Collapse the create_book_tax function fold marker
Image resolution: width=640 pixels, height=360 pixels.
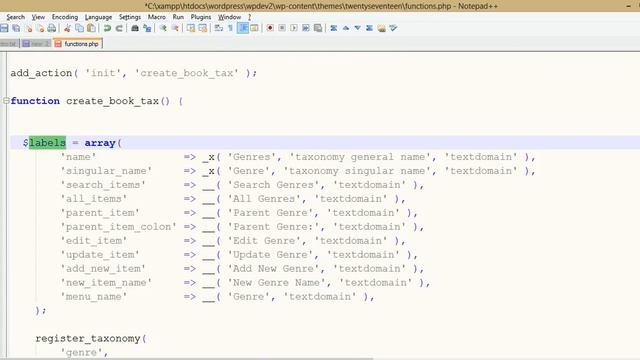[6, 100]
